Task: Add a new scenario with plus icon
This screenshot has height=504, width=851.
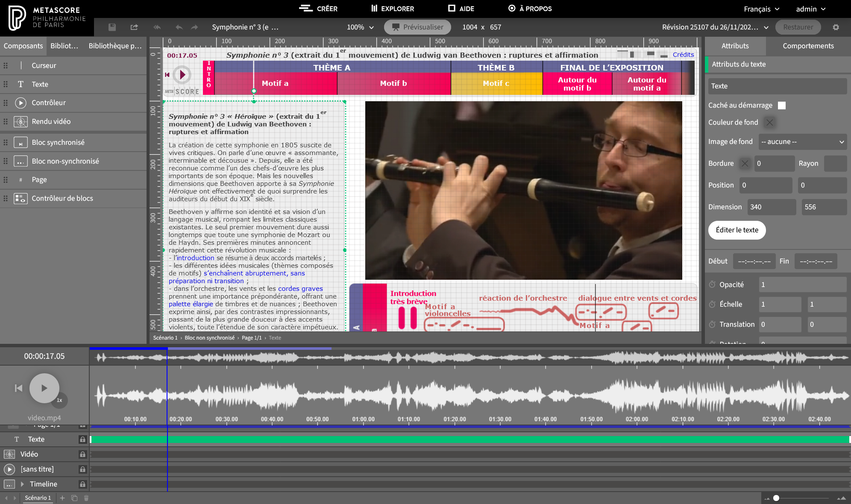Action: pyautogui.click(x=62, y=498)
